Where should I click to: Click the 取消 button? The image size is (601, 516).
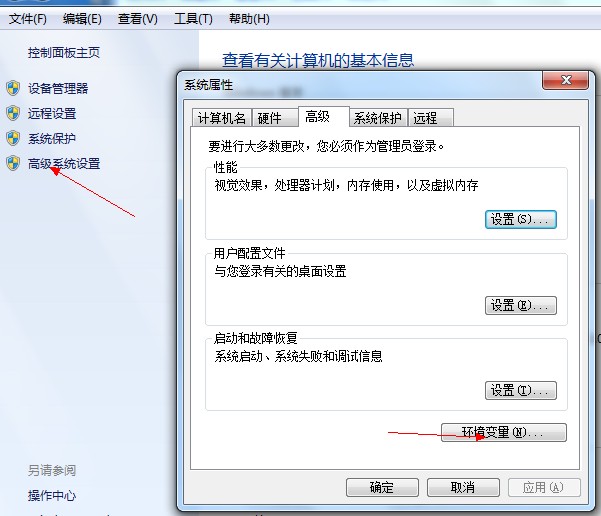463,487
